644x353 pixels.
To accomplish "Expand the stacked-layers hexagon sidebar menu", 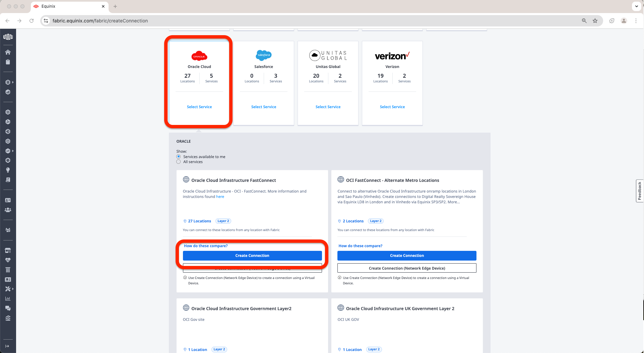I will (x=9, y=82).
